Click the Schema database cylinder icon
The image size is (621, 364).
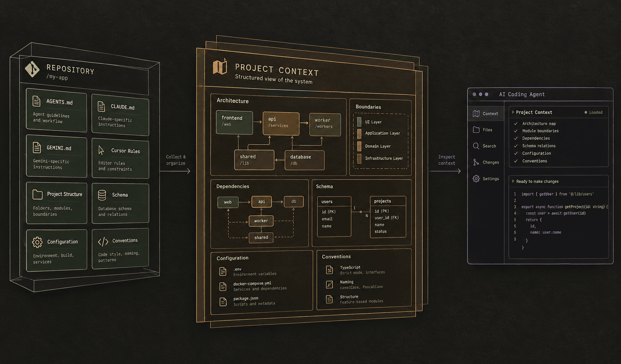point(102,195)
